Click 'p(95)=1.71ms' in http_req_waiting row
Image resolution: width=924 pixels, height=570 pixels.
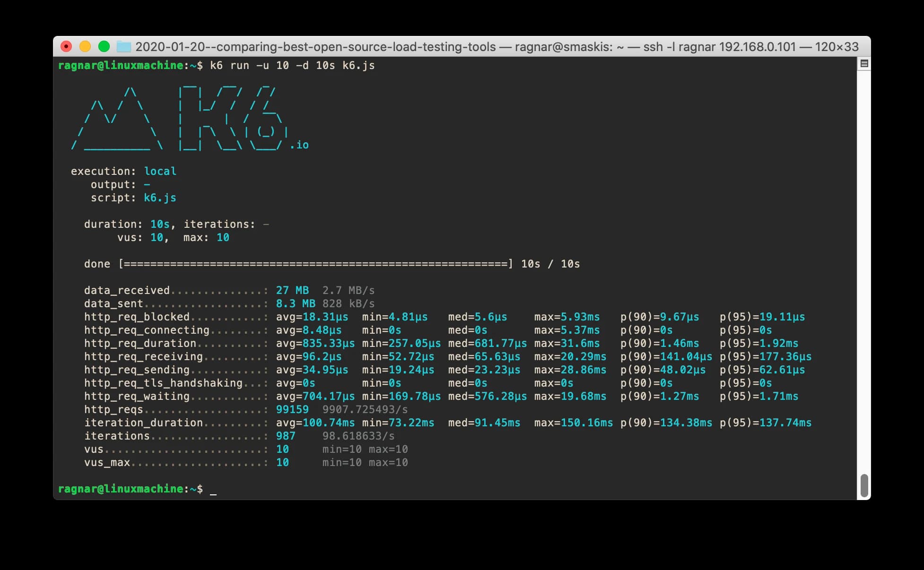click(x=759, y=396)
